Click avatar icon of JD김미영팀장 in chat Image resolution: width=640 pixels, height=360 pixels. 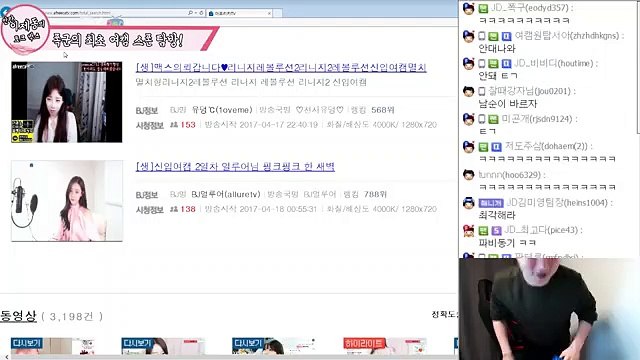coord(469,203)
